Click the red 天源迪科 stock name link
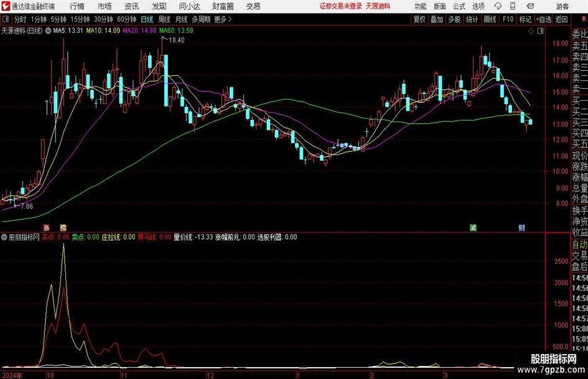This screenshot has height=379, width=588. click(378, 6)
